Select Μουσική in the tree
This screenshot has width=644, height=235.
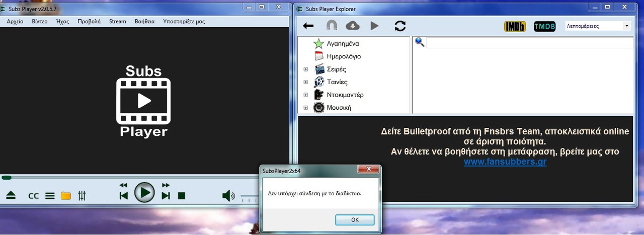[339, 108]
